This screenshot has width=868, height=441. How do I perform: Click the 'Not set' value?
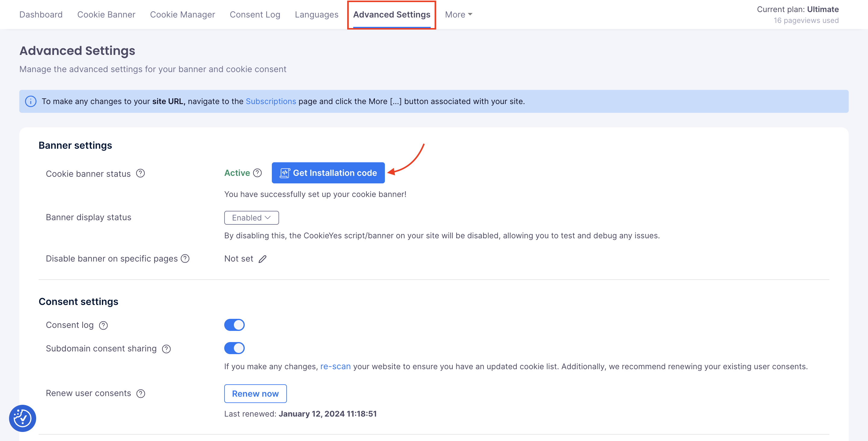239,259
